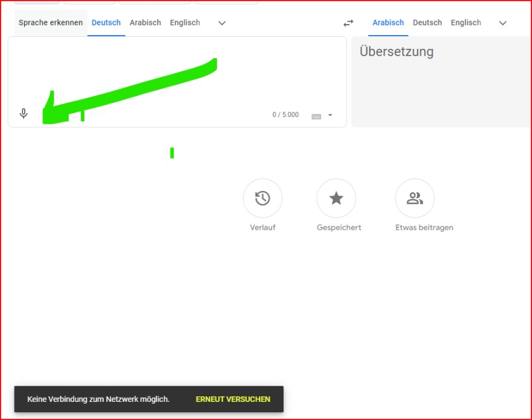Screen dimensions: 532x420
Task: Open the input tools dropdown arrow
Action: 330,115
